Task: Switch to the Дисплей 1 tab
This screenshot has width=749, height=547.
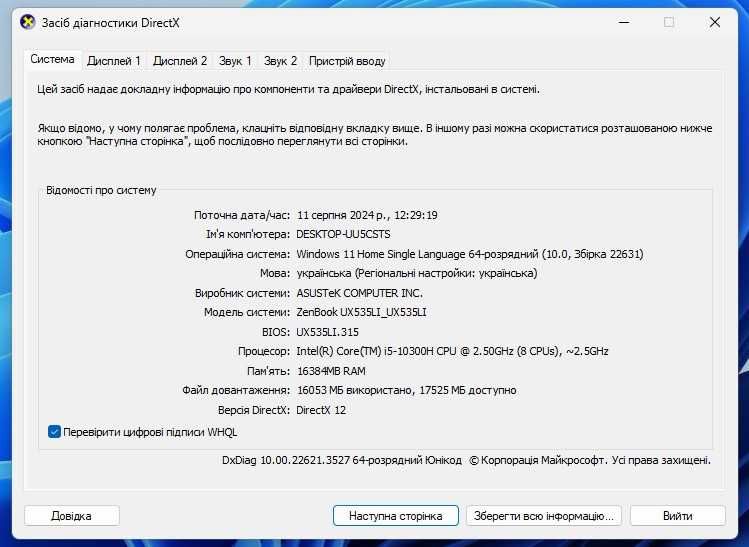Action: [x=114, y=61]
